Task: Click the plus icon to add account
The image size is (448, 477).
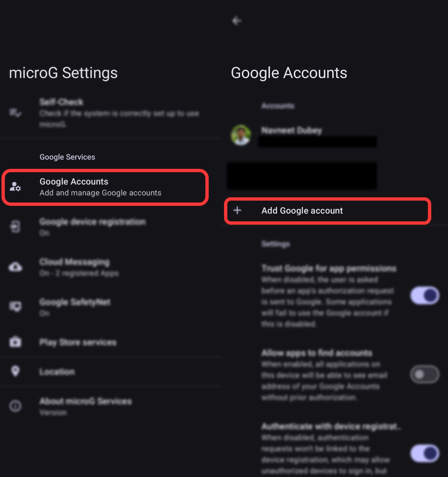Action: pos(237,210)
